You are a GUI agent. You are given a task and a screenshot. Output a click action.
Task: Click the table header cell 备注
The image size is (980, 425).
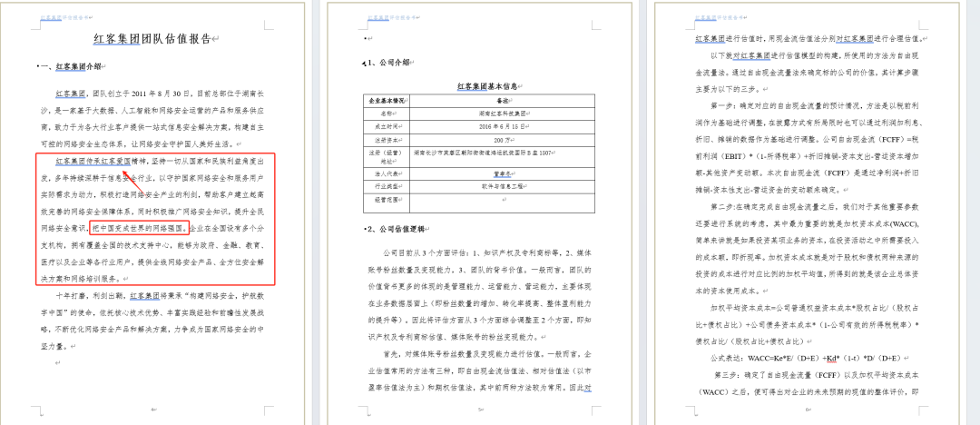click(x=502, y=100)
